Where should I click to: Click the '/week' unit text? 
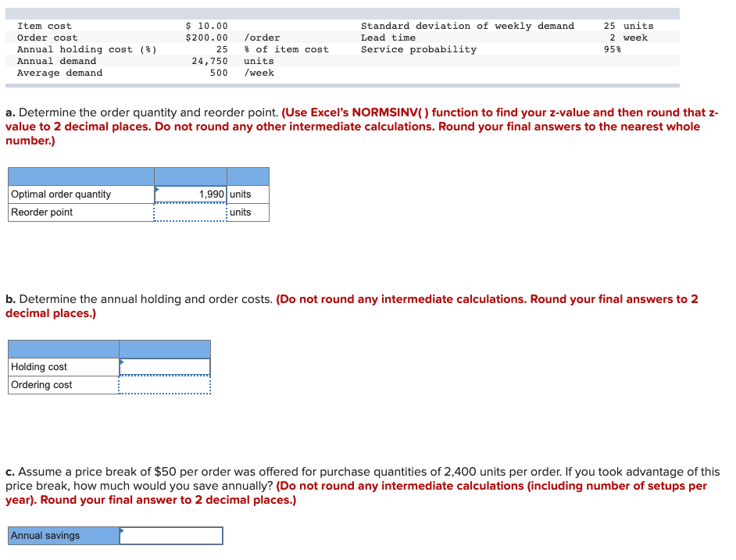259,73
